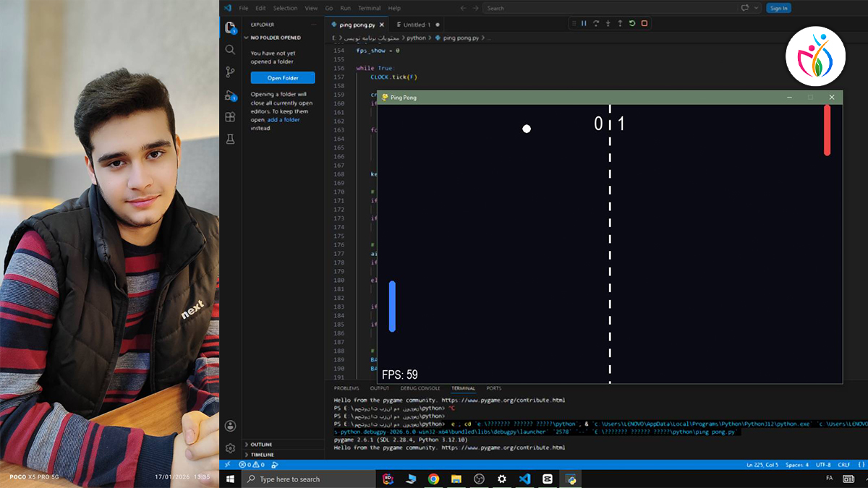Stop debugging with the red square
868x488 pixels.
[644, 24]
